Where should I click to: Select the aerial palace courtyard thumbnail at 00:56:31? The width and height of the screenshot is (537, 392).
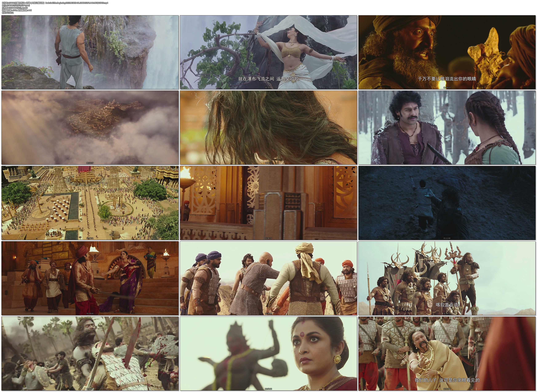click(x=90, y=203)
